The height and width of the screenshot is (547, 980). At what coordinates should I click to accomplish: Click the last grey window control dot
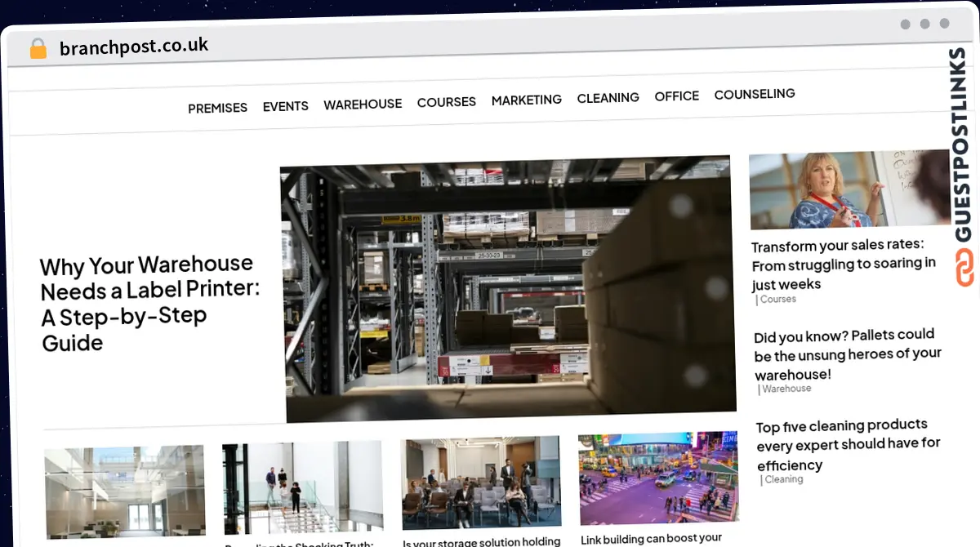click(x=944, y=24)
